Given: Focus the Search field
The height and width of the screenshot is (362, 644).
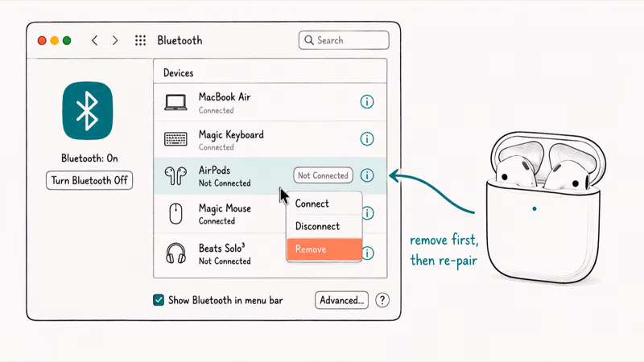Looking at the screenshot, I should [x=344, y=39].
